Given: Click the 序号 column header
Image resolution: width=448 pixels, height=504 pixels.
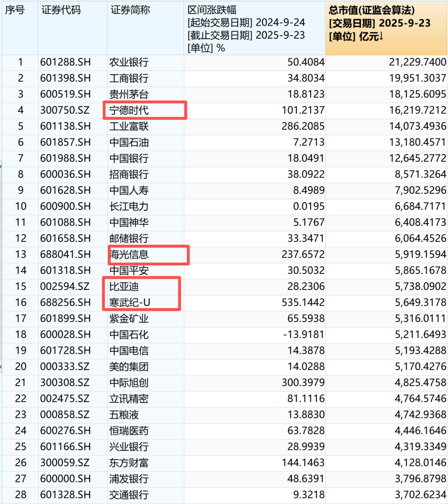Looking at the screenshot, I should pyautogui.click(x=20, y=28).
